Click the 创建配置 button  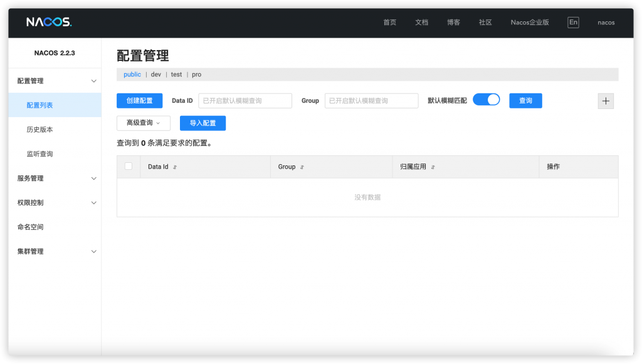(x=139, y=101)
